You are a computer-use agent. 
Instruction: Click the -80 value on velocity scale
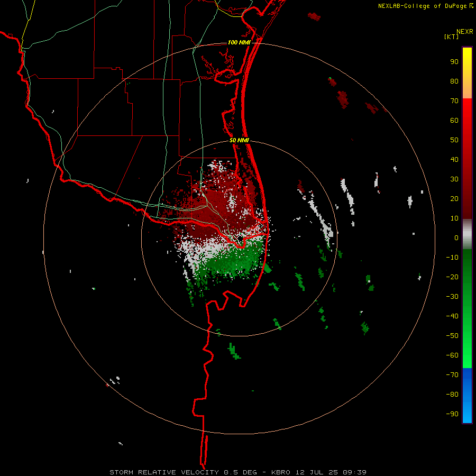452,395
